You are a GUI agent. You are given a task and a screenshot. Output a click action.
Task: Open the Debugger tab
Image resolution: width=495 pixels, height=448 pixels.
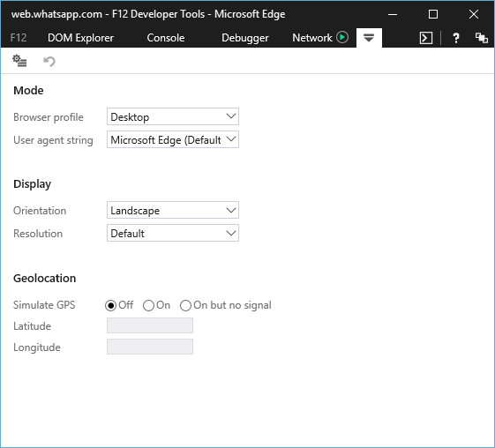245,38
